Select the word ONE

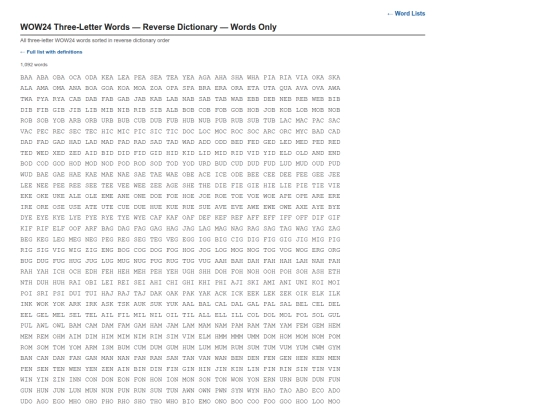[x=139, y=196]
